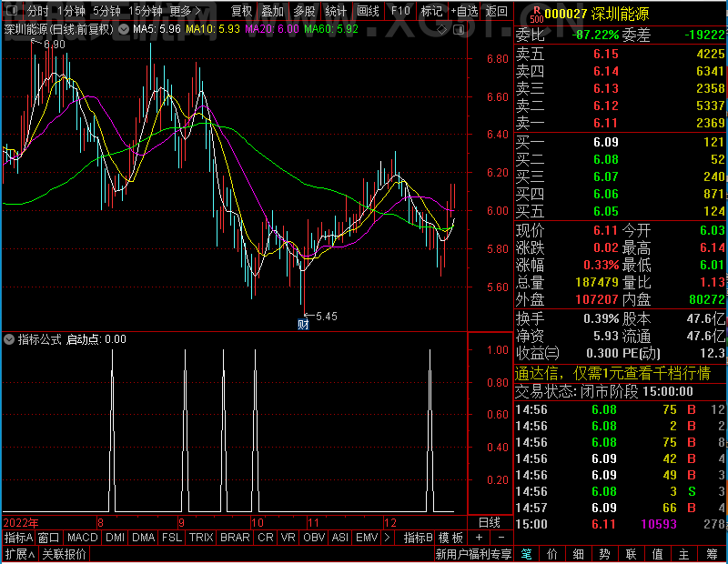Select the 指标B tab
This screenshot has height=564, width=728.
tap(419, 538)
